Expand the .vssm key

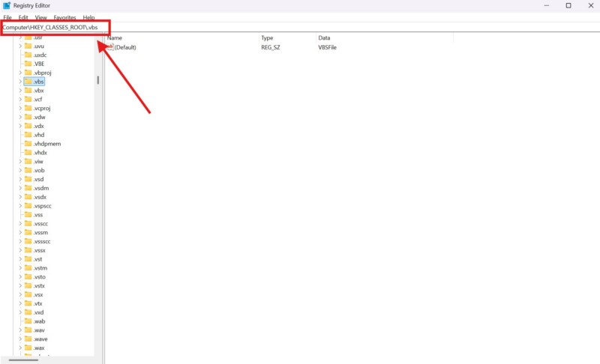[x=20, y=232]
